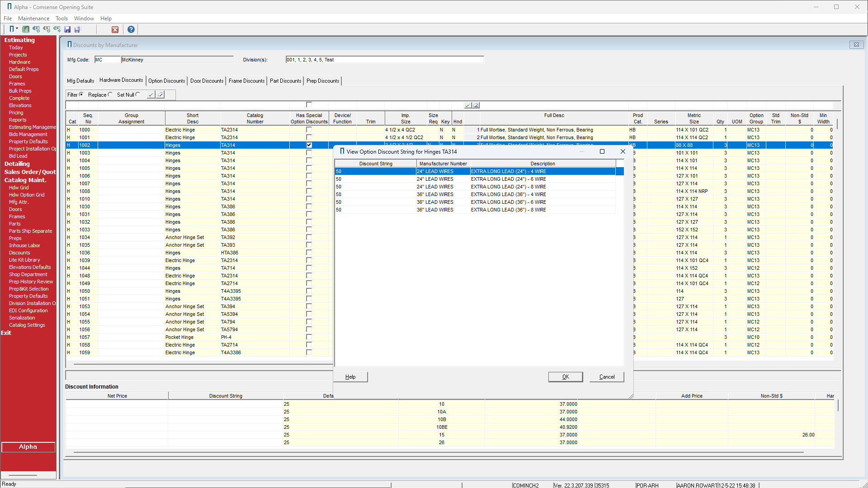This screenshot has height=488, width=868.
Task: Open help via blue question mark icon
Action: [x=131, y=29]
